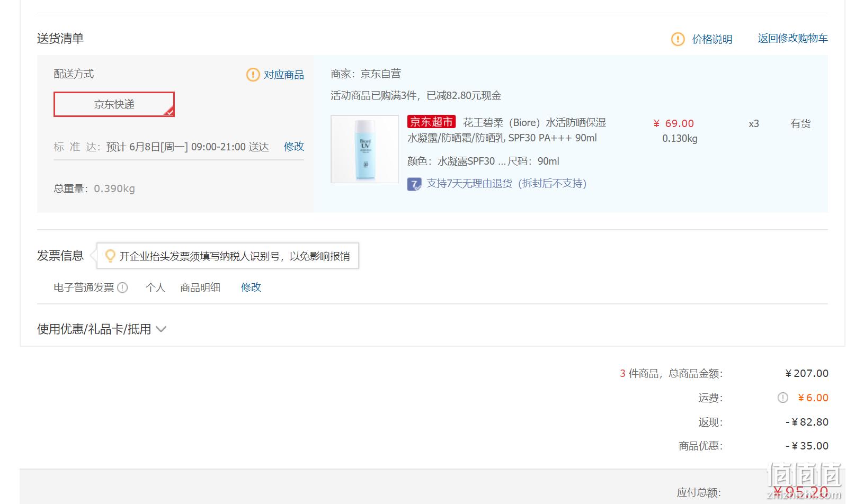Click the 有货 stock status
The height and width of the screenshot is (504, 846).
point(800,123)
